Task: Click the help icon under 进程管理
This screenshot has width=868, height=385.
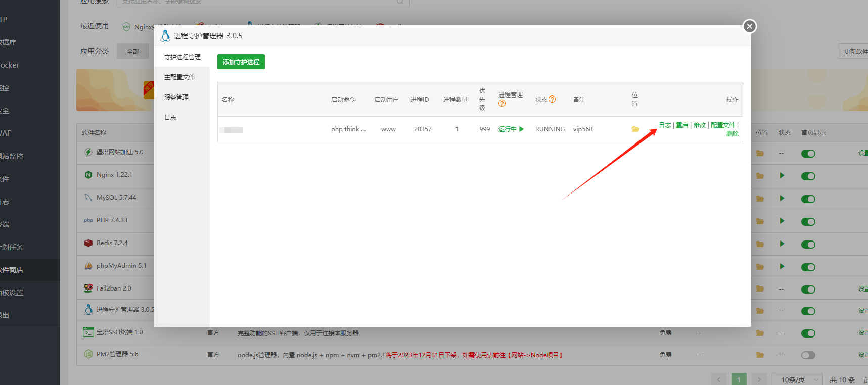Action: (501, 104)
